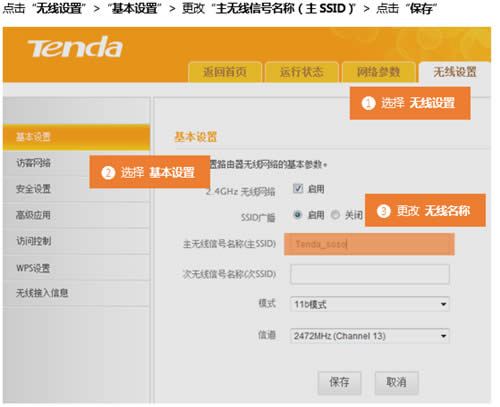Open 访问控制 sidebar item
The width and height of the screenshot is (500, 407).
(76, 241)
